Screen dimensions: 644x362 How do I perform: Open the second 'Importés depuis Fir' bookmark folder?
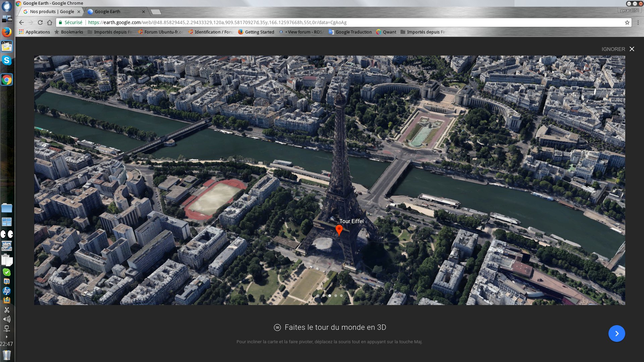click(423, 32)
